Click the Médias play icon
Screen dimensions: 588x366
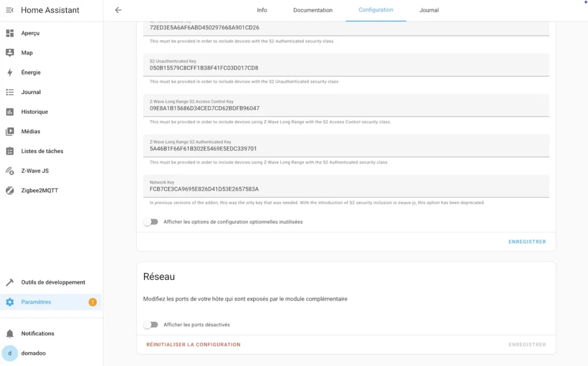point(10,131)
